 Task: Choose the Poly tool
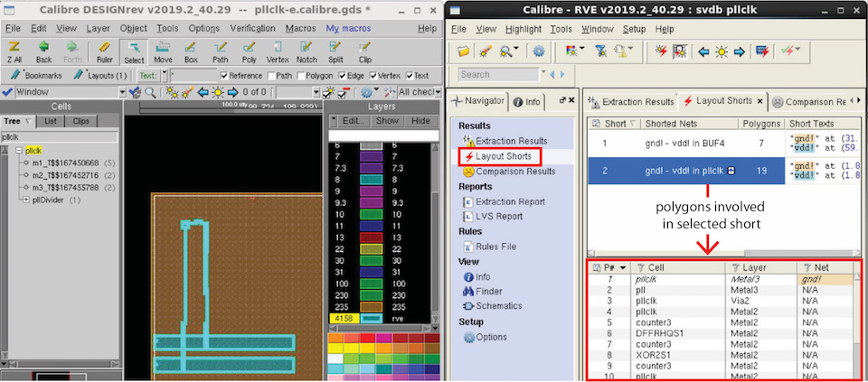point(250,52)
